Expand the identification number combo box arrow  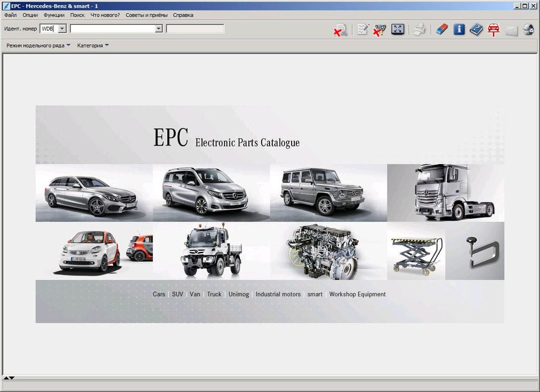click(x=159, y=28)
